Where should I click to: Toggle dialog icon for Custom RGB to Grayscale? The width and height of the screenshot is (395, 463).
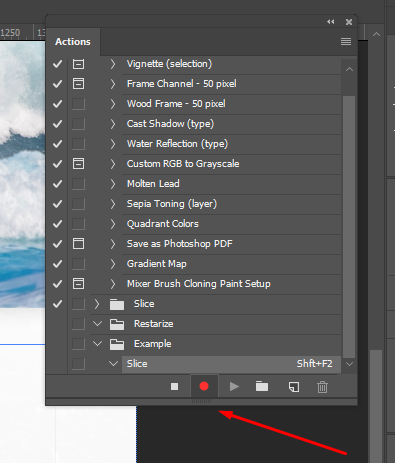(x=78, y=164)
